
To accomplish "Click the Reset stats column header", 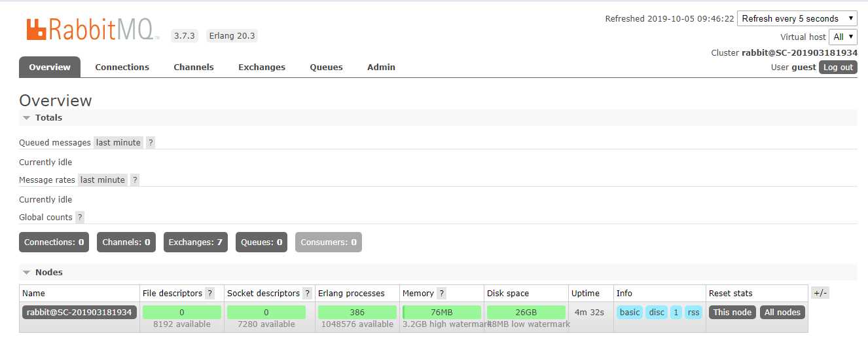I will tap(731, 293).
